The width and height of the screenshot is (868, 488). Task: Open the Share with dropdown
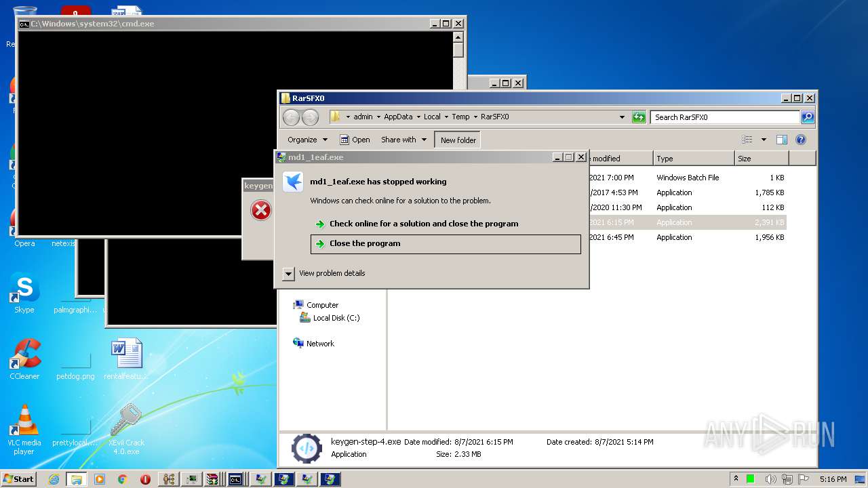pos(404,140)
